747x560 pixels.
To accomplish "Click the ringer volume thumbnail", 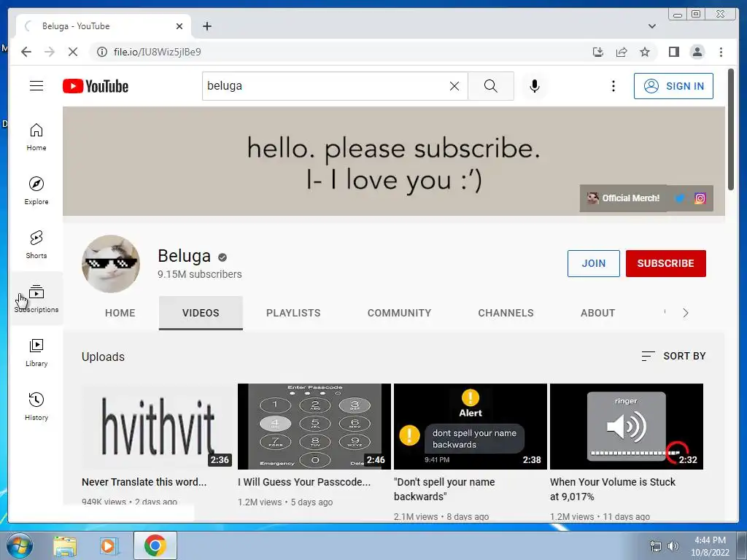I will coord(627,426).
